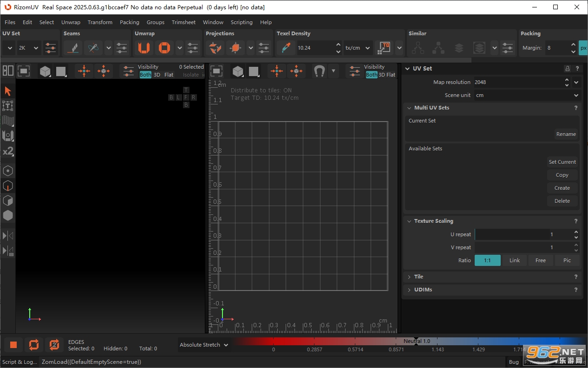The width and height of the screenshot is (588, 368).
Task: Switch to edge selection mode
Action: [8, 186]
